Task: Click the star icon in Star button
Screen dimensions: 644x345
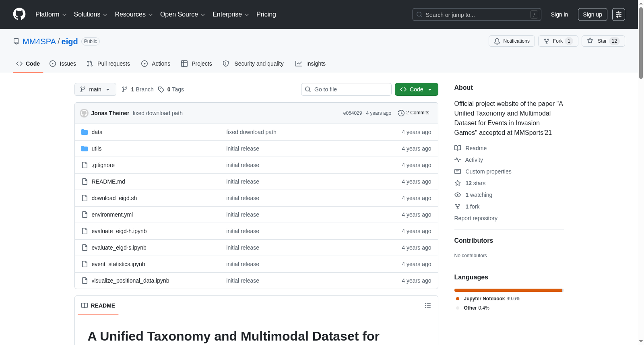Action: point(590,41)
